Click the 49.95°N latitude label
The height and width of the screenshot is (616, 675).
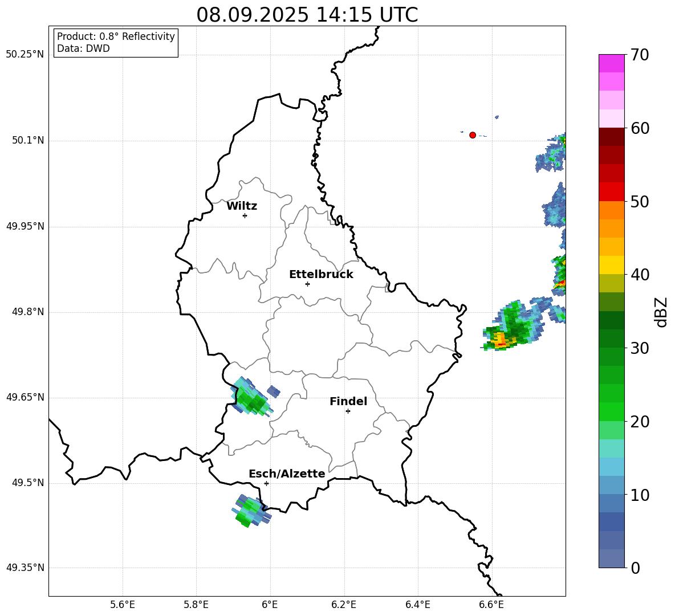[25, 226]
